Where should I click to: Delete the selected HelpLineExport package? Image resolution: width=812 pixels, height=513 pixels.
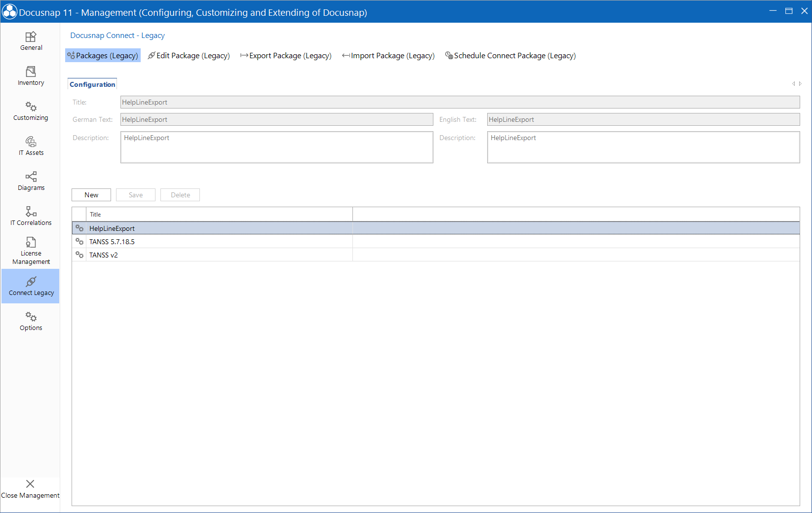pyautogui.click(x=180, y=194)
